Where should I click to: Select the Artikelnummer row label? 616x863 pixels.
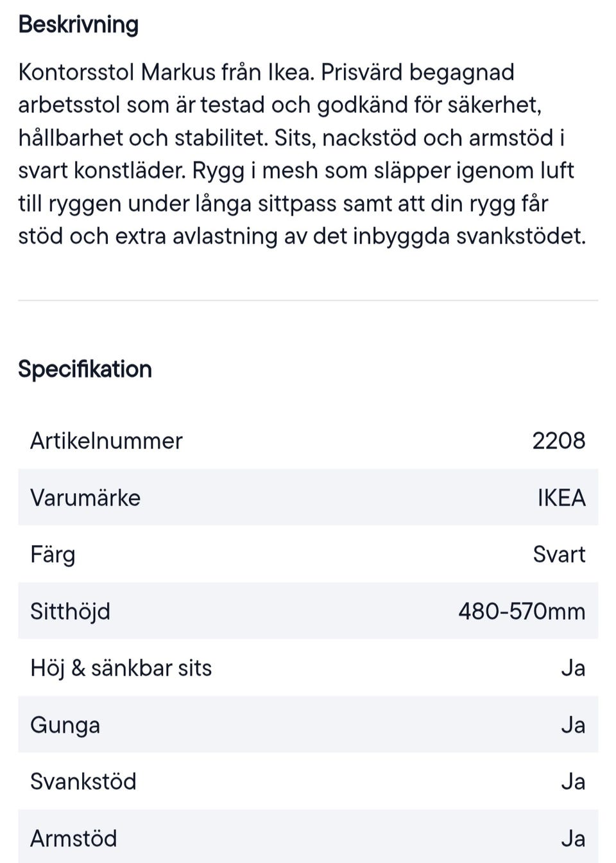tap(107, 441)
